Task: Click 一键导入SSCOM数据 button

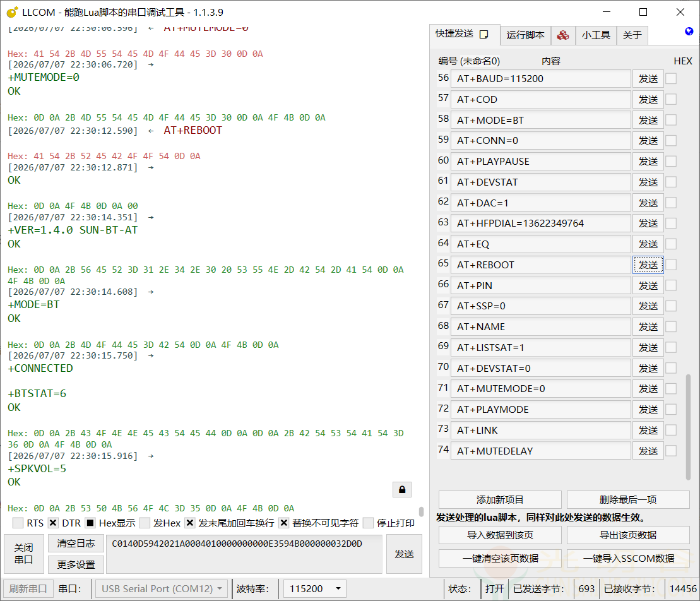Action: tap(628, 559)
